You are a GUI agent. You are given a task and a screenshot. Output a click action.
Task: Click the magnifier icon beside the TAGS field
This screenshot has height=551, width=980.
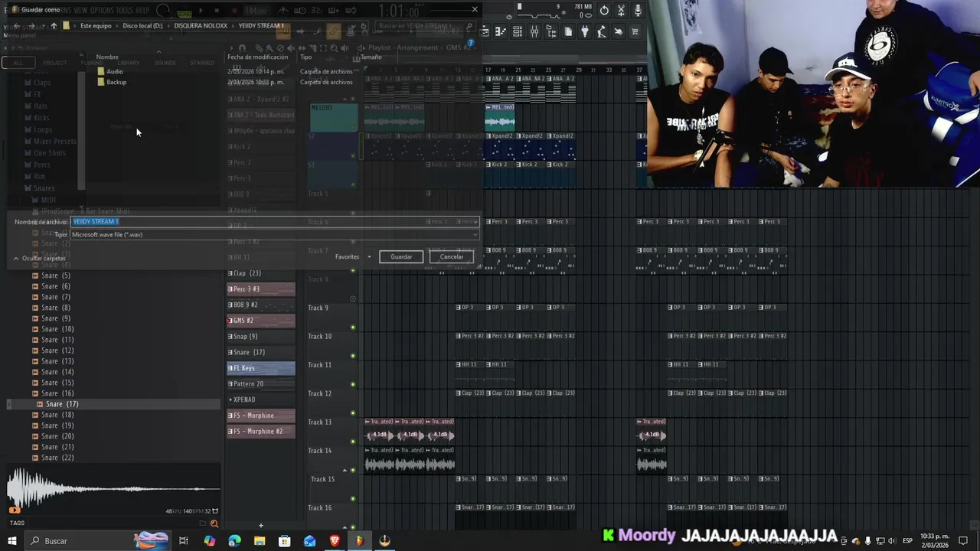tap(214, 523)
